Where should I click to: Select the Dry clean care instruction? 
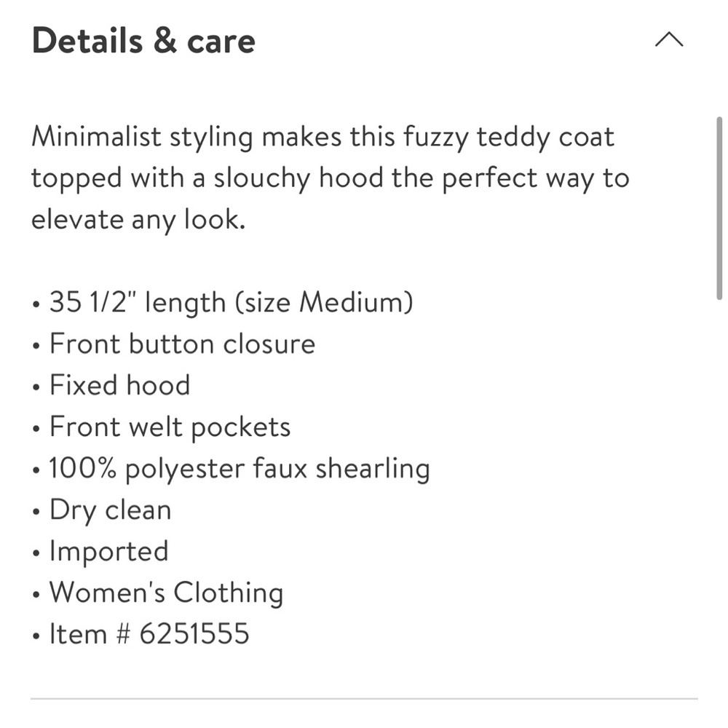pos(110,510)
